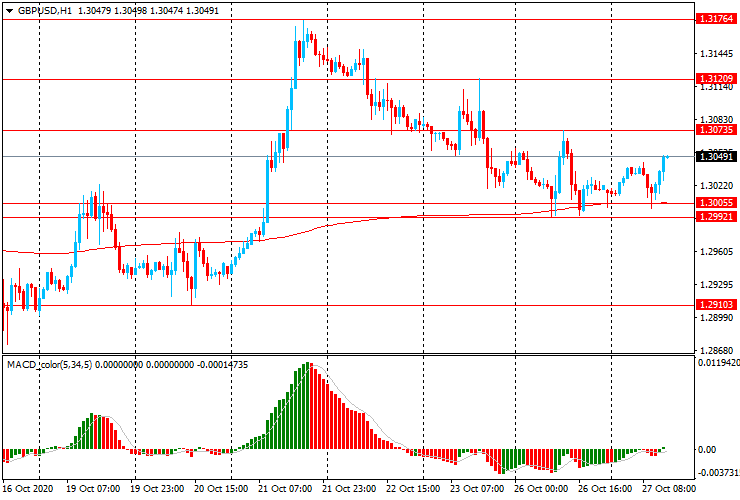
Task: Click the 1.30220 price scale value
Action: [716, 186]
